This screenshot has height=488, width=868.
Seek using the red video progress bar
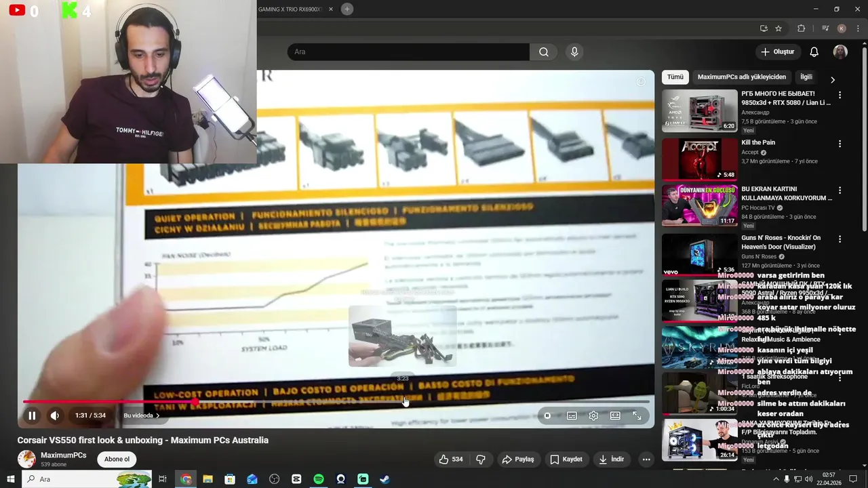(x=336, y=402)
